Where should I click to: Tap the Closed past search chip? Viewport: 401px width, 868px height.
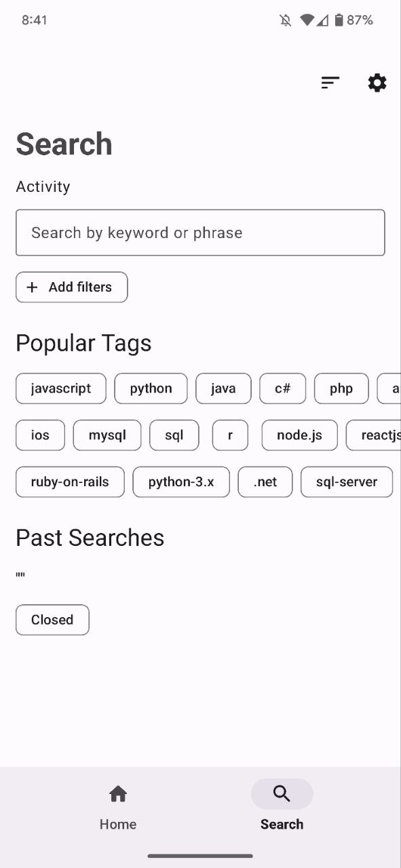coord(52,620)
